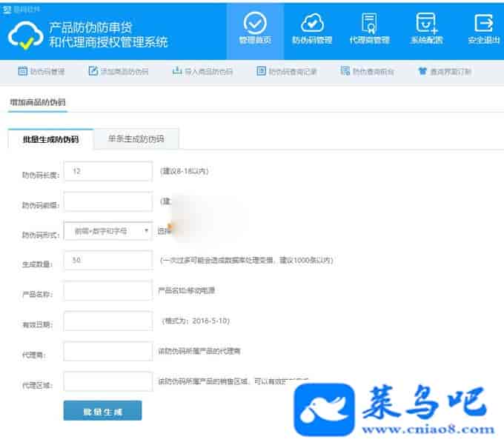Open 添加商品防伪码 in the sub-toolbar
This screenshot has width=504, height=445.
coord(119,71)
